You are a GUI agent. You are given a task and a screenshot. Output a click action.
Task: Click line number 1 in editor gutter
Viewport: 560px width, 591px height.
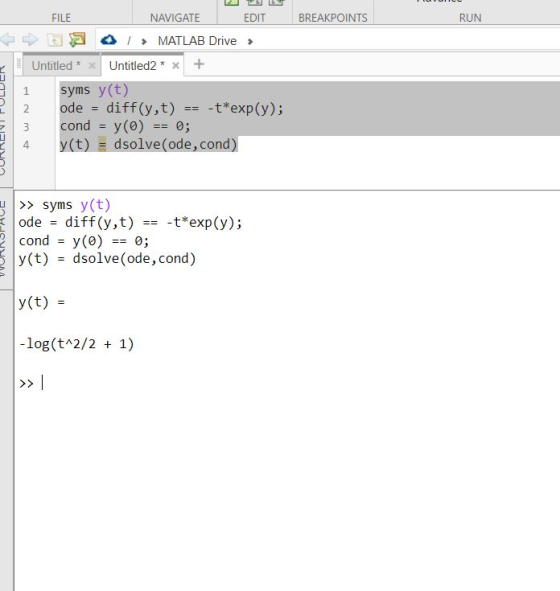(26, 91)
